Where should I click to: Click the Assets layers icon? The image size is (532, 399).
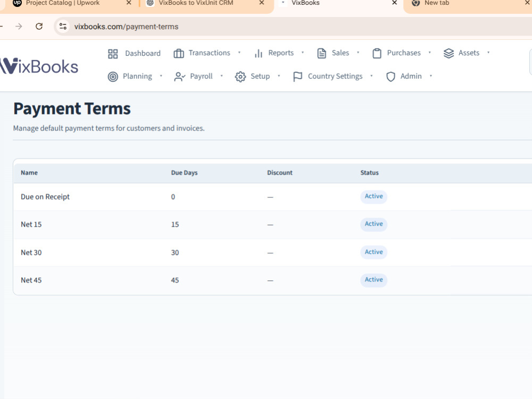448,53
